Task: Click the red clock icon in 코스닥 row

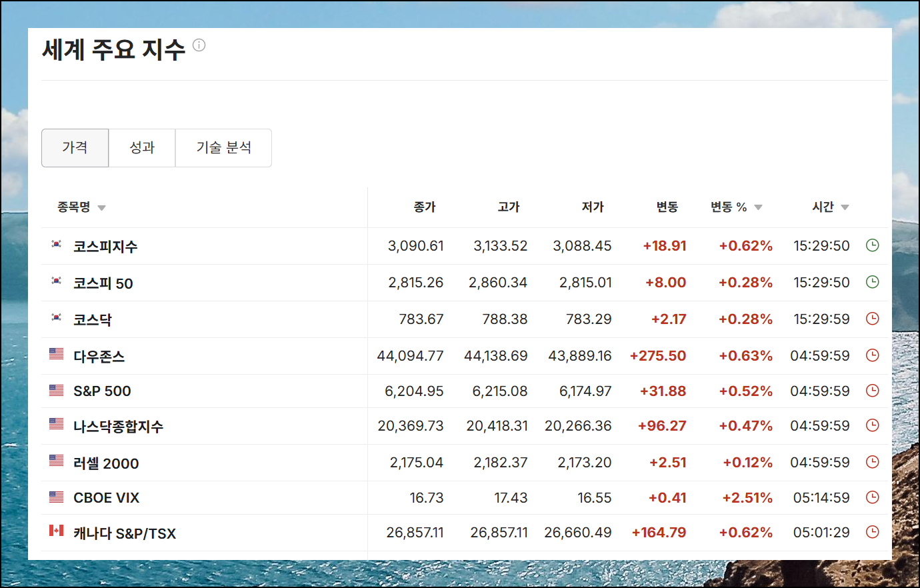Action: [872, 319]
